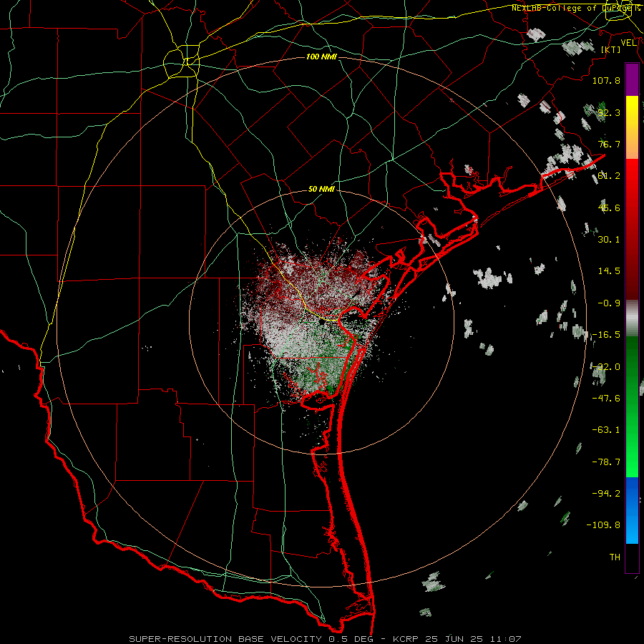Click the yellow segment of the color bar
644x644 pixels.
[x=632, y=112]
